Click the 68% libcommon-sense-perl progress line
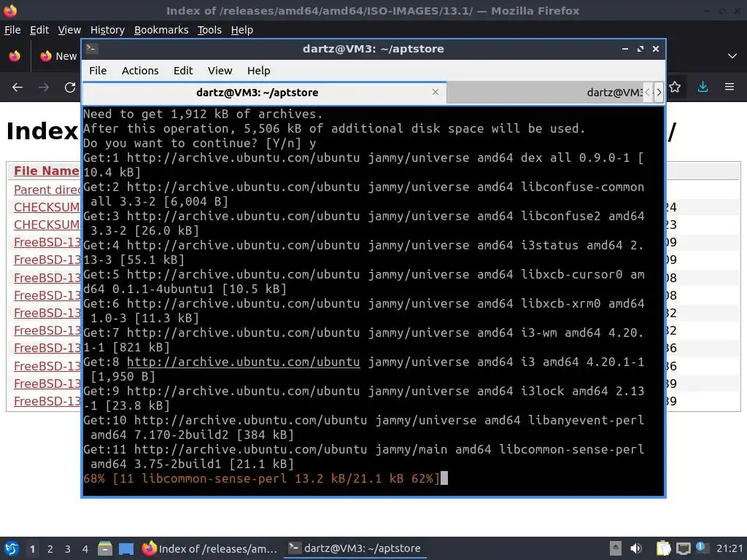The width and height of the screenshot is (747, 560). (261, 478)
